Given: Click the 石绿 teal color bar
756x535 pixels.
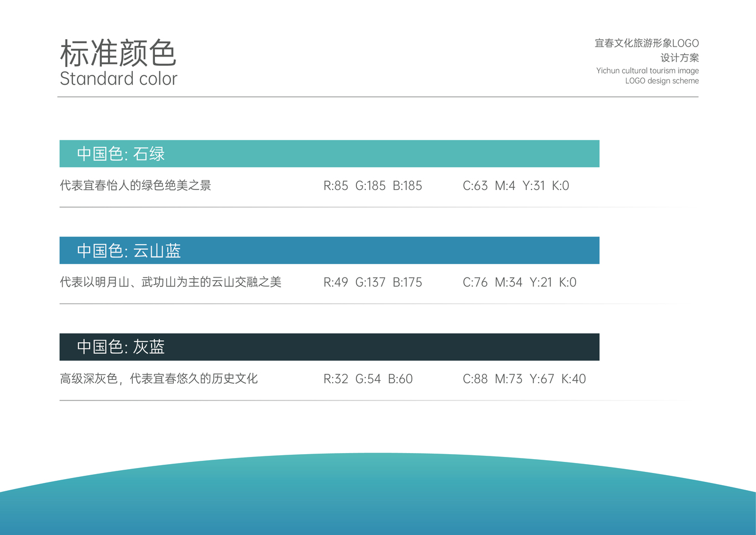Looking at the screenshot, I should 329,153.
